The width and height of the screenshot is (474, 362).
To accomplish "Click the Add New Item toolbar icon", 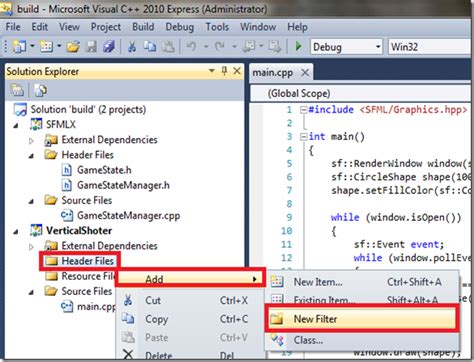I will pyautogui.click(x=46, y=47).
